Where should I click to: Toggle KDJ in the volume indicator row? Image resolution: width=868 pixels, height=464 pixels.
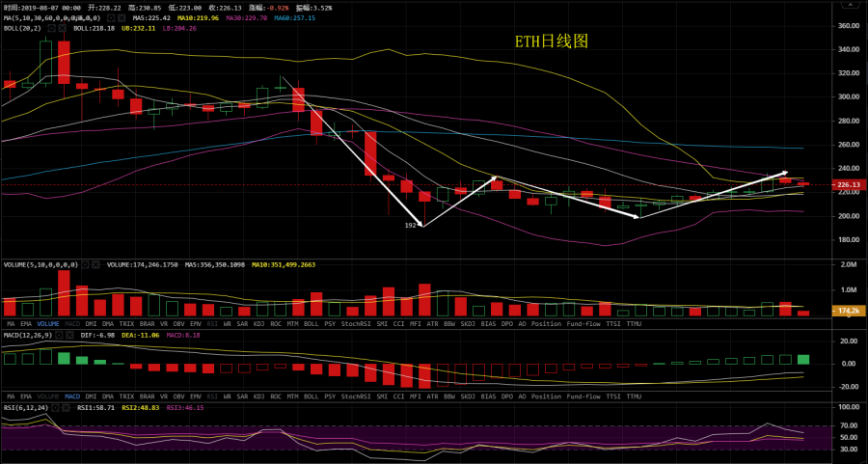pos(259,323)
